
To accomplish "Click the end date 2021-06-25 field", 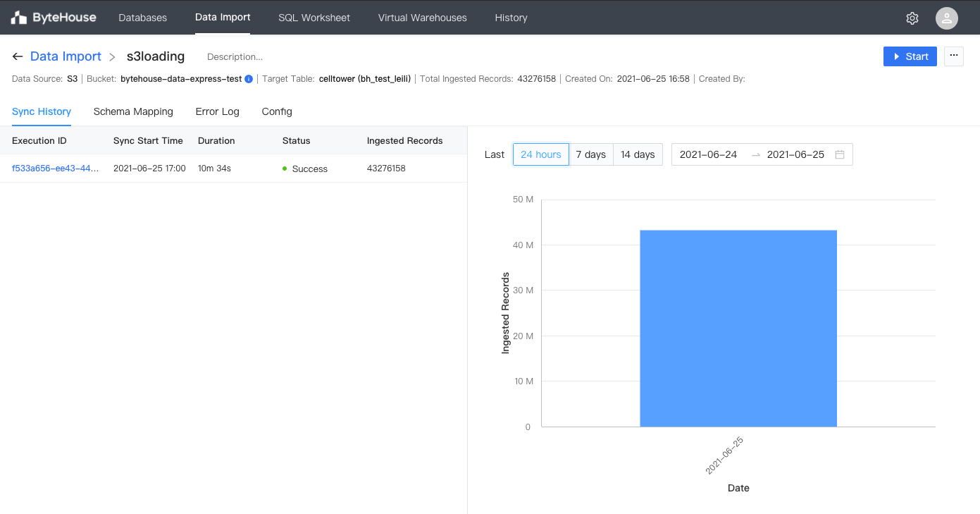I will 796,154.
